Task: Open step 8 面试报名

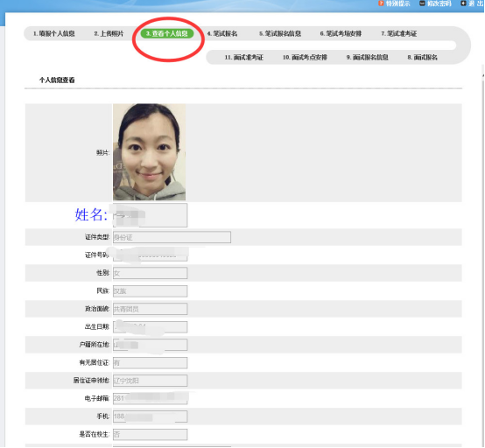Action: pyautogui.click(x=422, y=57)
